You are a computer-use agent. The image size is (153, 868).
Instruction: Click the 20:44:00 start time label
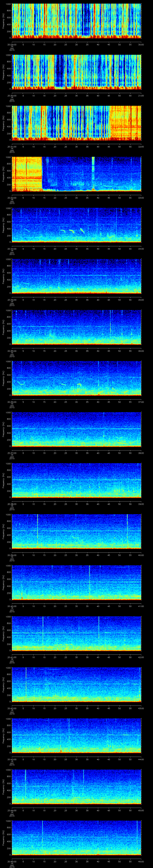pyautogui.click(x=12, y=810)
